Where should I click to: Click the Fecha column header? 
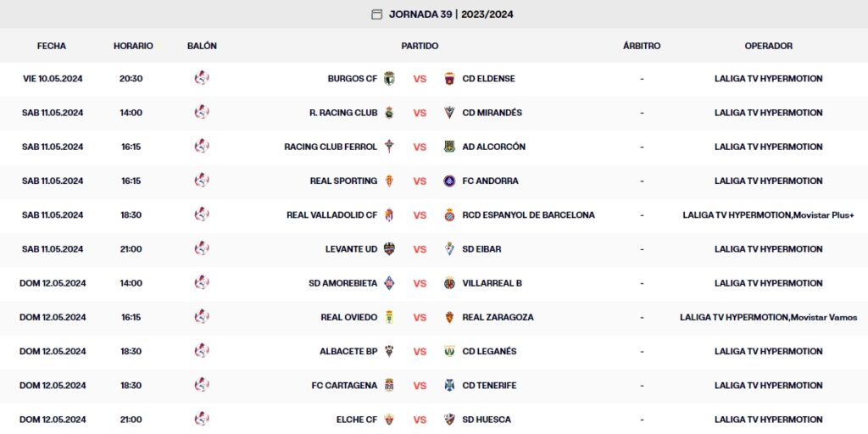point(52,46)
